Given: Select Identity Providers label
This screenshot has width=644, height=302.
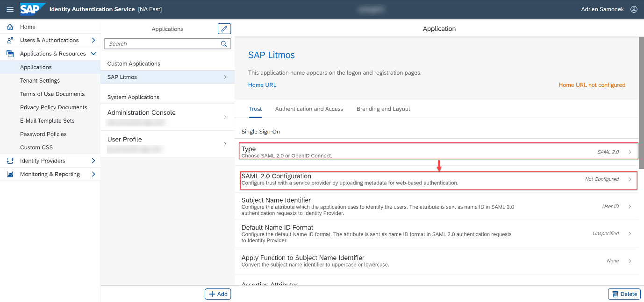Looking at the screenshot, I should point(43,161).
